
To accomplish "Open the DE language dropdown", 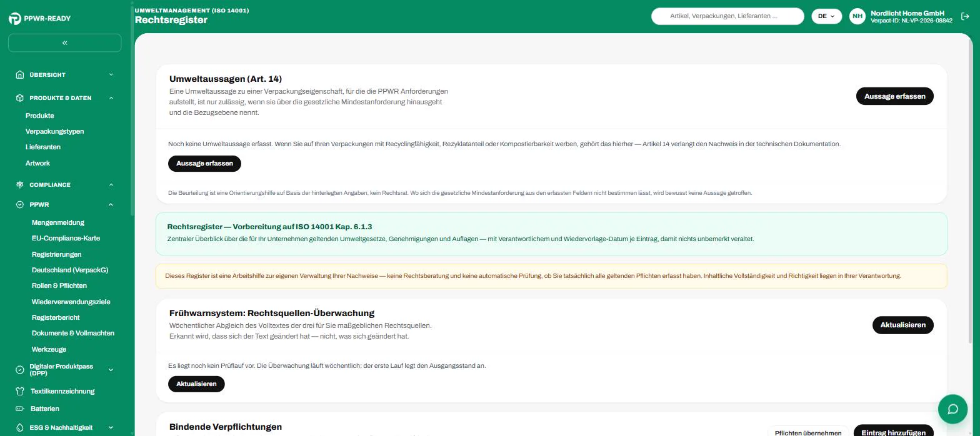I will [826, 16].
